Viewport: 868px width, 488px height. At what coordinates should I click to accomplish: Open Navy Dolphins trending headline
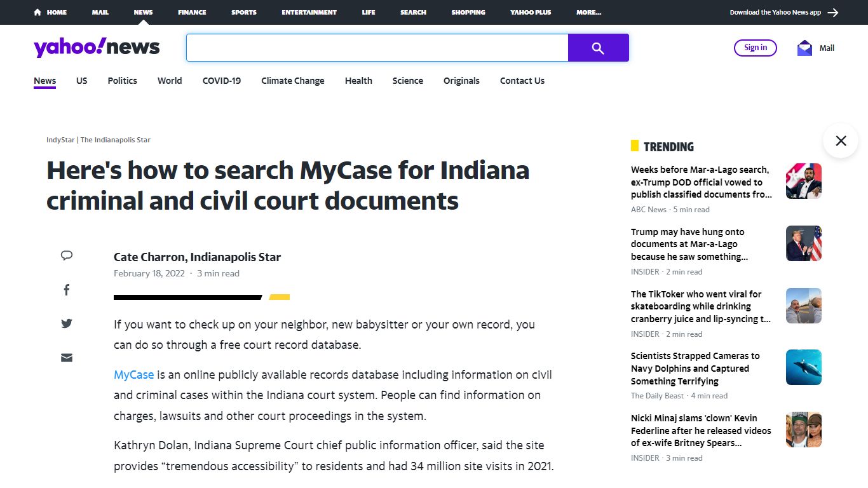pos(695,369)
